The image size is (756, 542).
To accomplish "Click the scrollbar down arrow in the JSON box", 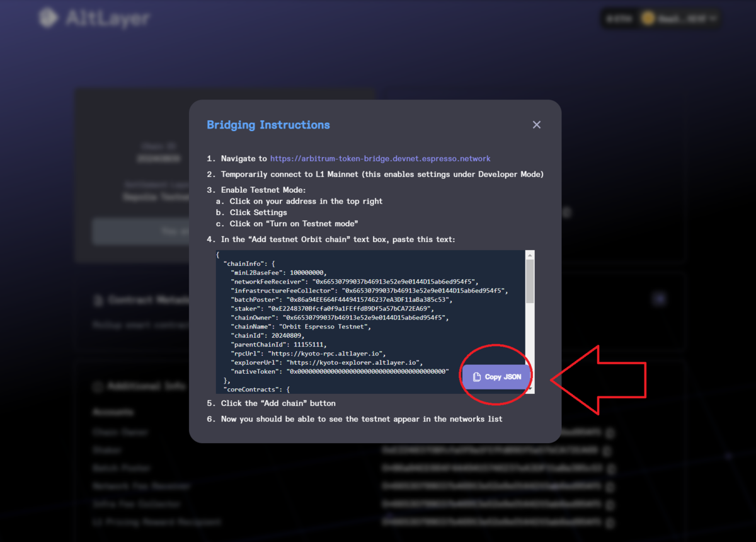I will 530,389.
